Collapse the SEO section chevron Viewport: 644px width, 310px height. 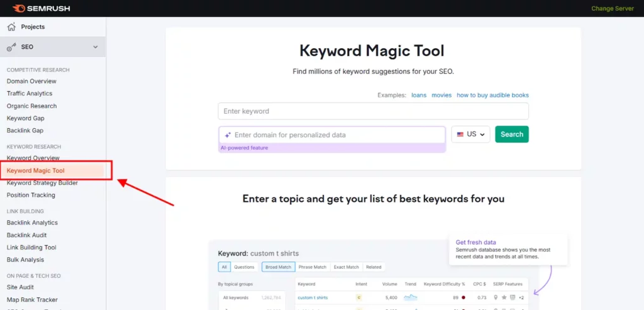tap(96, 47)
